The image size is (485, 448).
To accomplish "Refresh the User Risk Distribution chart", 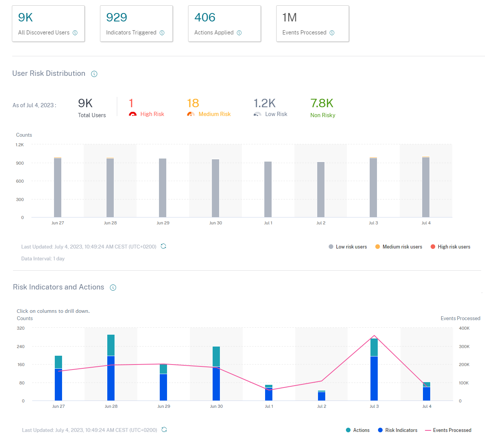I will coord(164,246).
